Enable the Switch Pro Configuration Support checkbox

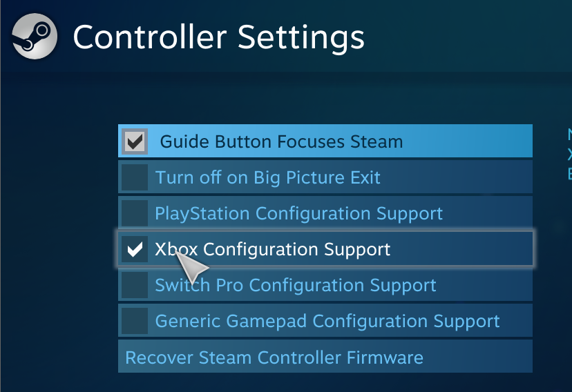135,285
